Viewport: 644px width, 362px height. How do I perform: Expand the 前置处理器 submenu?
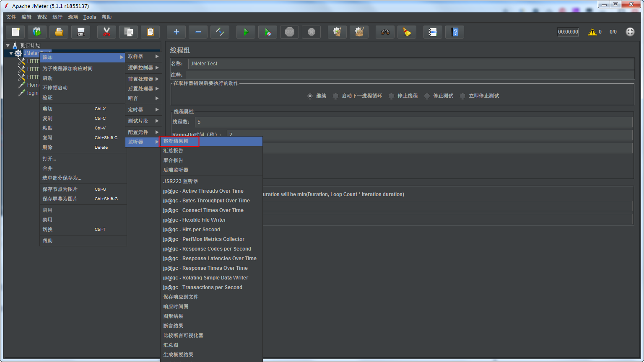143,79
